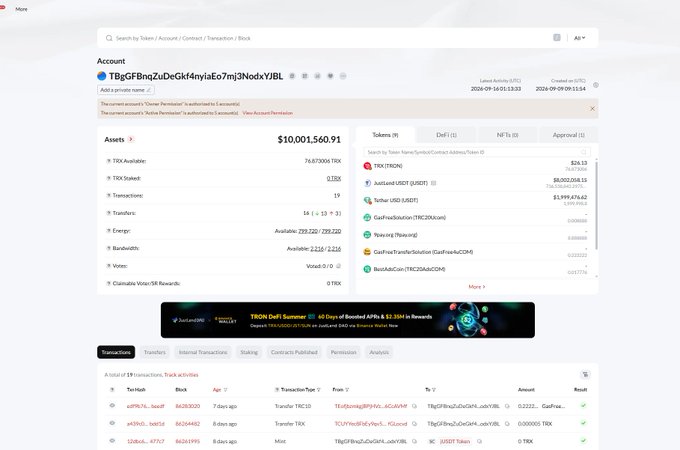The width and height of the screenshot is (680, 450).
Task: Click the help icon beside TRX Available
Action: tap(108, 161)
